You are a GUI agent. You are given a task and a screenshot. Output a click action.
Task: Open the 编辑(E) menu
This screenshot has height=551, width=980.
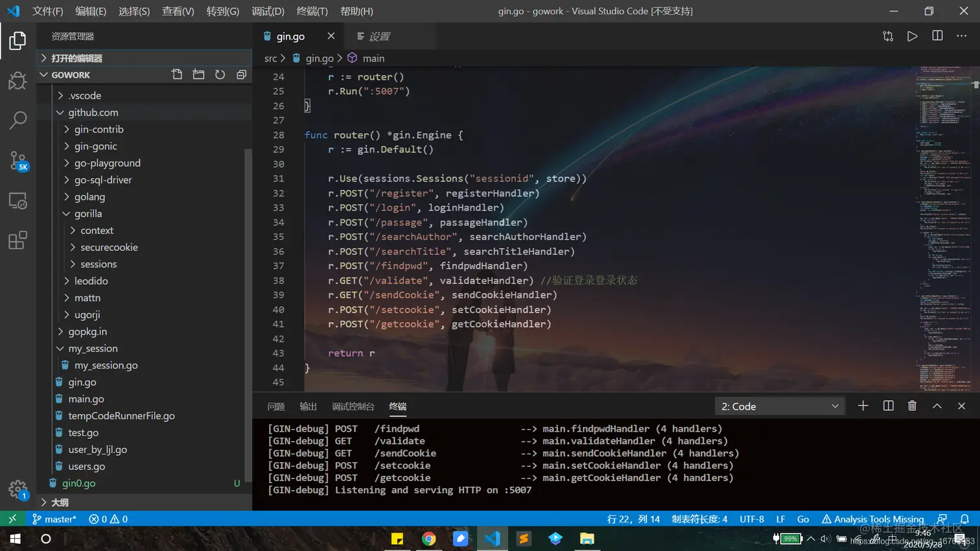[x=91, y=11]
